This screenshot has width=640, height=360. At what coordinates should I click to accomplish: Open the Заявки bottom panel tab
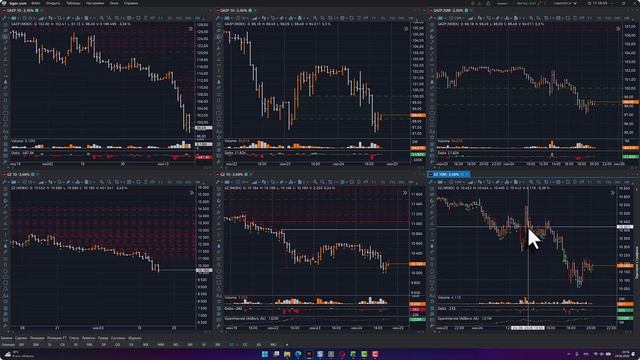(6, 338)
